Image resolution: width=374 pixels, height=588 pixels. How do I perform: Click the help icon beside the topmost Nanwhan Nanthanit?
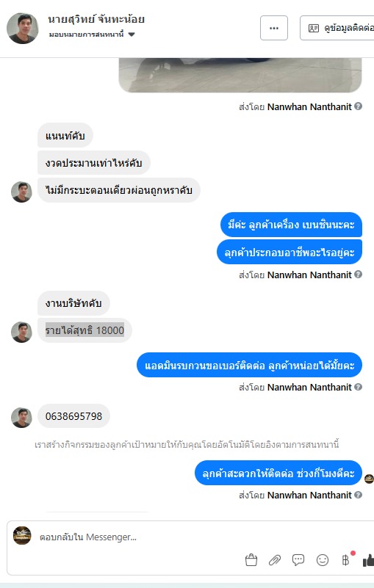click(359, 106)
